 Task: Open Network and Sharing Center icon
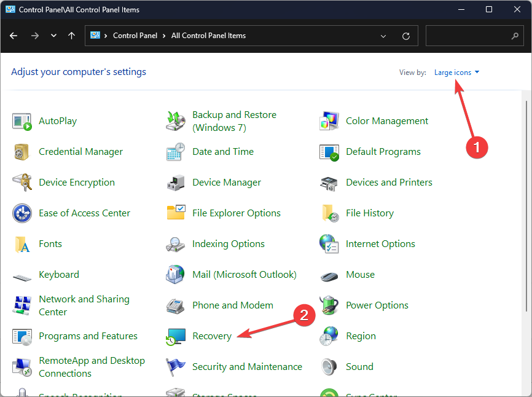tap(22, 305)
